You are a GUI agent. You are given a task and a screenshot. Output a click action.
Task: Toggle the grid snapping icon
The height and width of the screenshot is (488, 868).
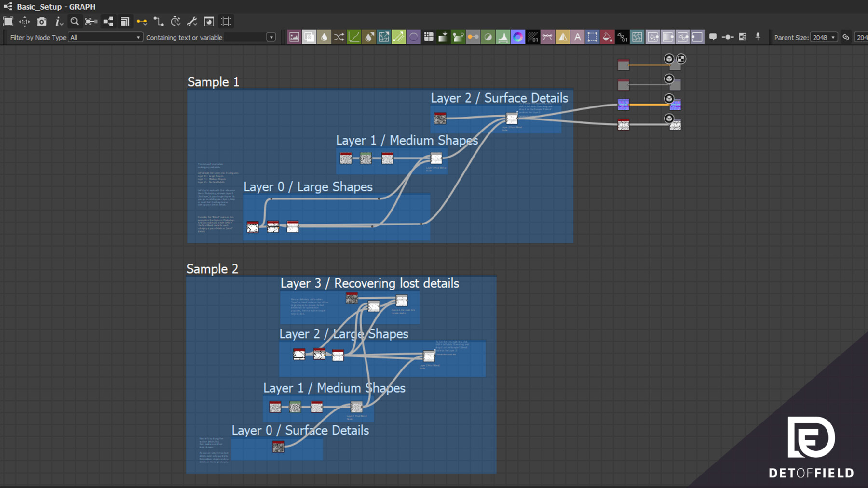click(x=226, y=21)
